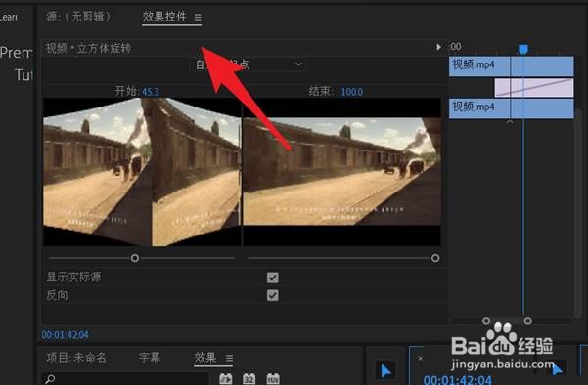Click the effects search field
Screen dimensions: 588x385
[125, 379]
